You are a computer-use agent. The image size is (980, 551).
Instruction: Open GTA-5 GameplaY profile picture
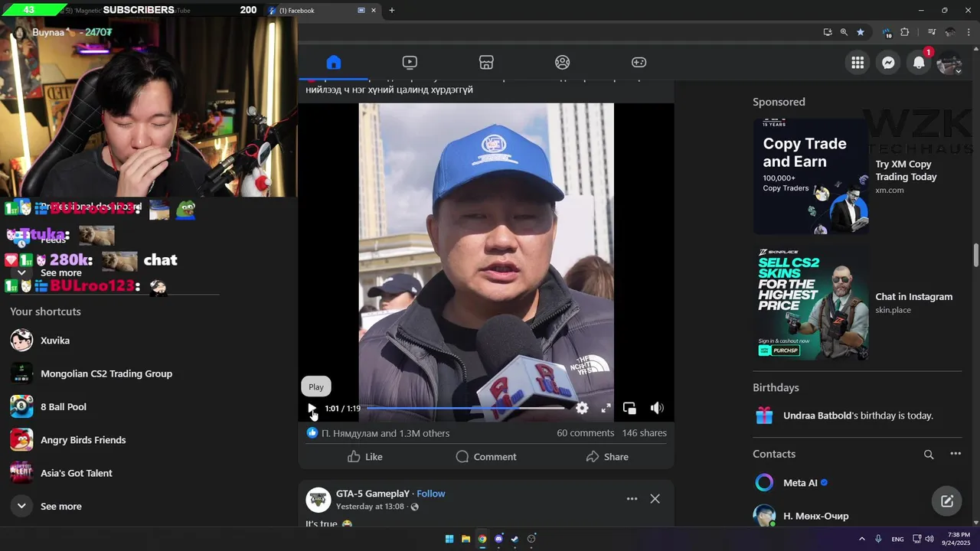pyautogui.click(x=318, y=500)
